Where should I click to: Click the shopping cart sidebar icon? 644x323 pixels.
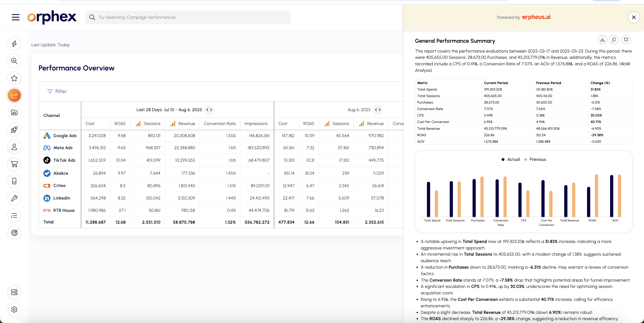pos(14,164)
